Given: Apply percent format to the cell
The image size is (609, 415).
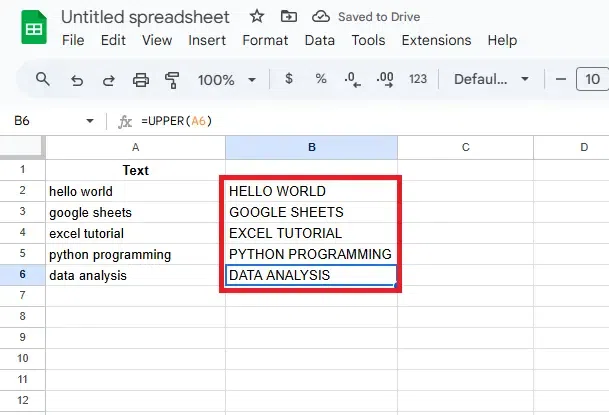Looking at the screenshot, I should pyautogui.click(x=321, y=79).
